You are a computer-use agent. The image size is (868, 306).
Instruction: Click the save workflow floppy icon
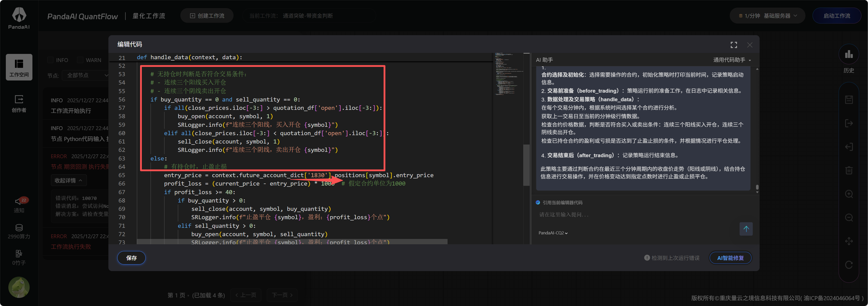(849, 100)
